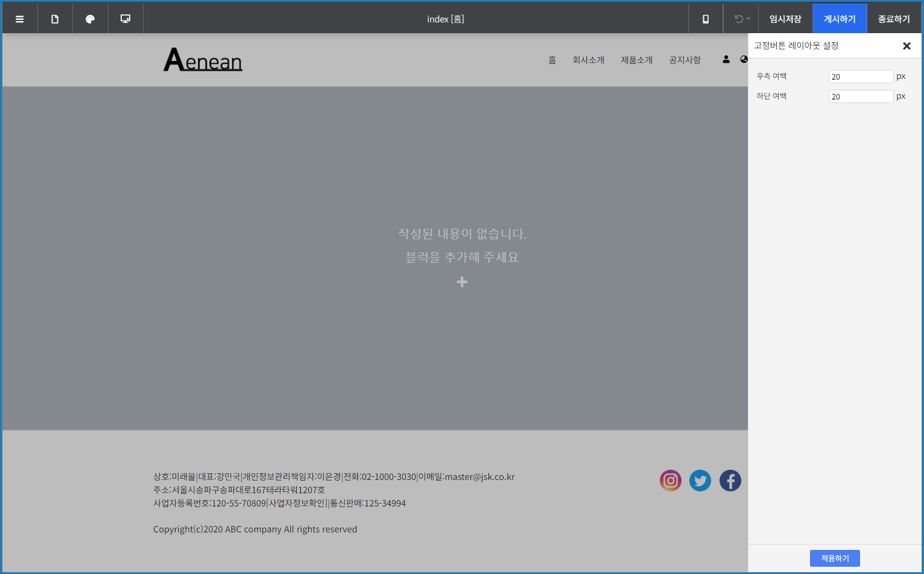Click the user profile icon in header

(x=726, y=59)
